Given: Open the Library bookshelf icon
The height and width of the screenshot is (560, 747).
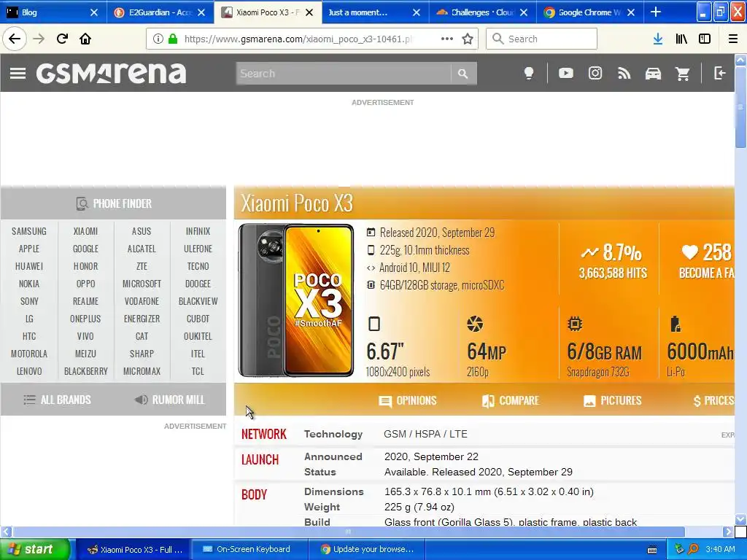Looking at the screenshot, I should coord(681,39).
